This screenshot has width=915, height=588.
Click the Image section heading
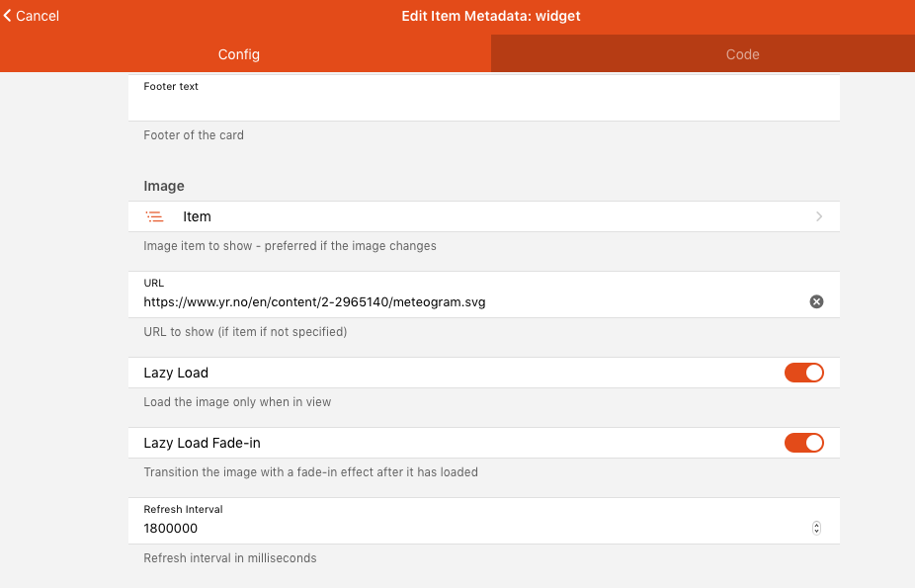click(164, 186)
